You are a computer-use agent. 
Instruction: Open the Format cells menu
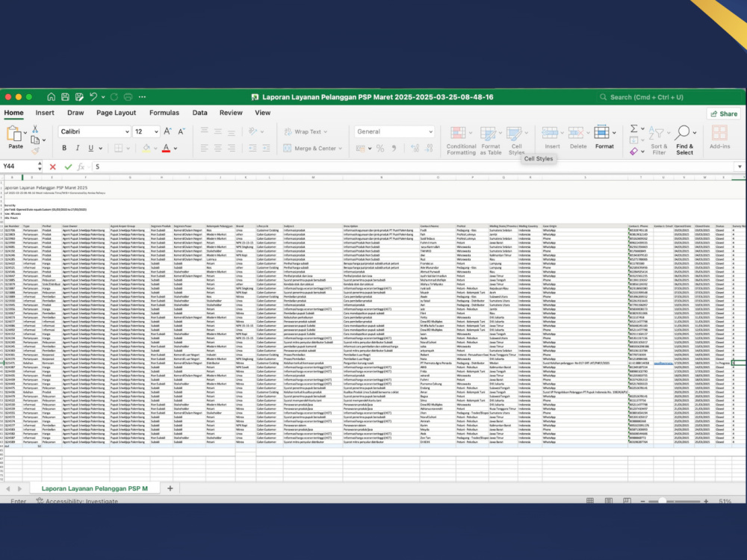coord(604,138)
